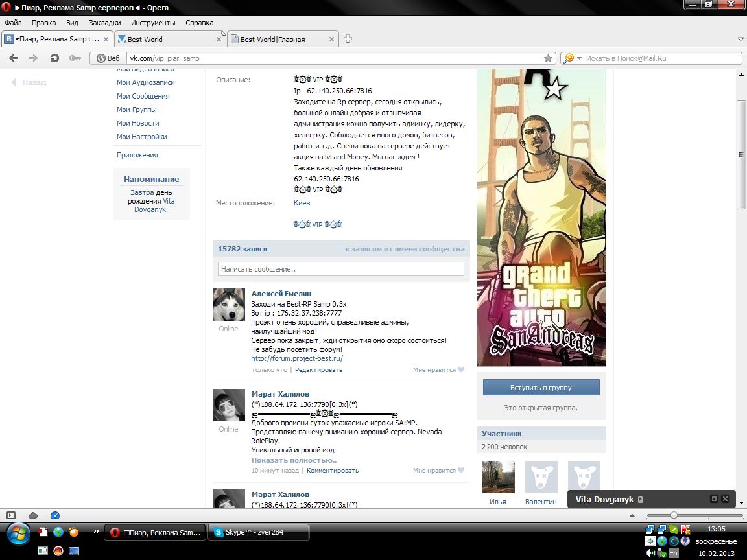747x560 pixels.
Task: Open the Правка menu
Action: tap(44, 23)
